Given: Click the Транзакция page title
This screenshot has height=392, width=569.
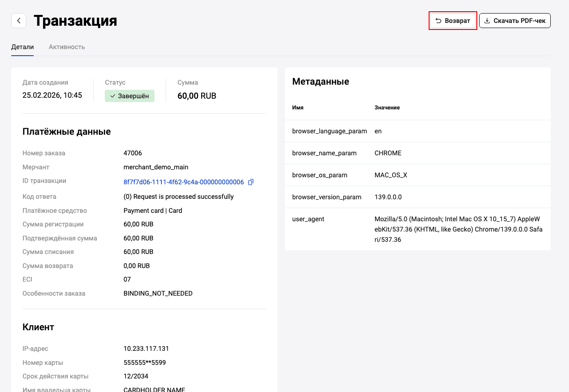Looking at the screenshot, I should (75, 21).
